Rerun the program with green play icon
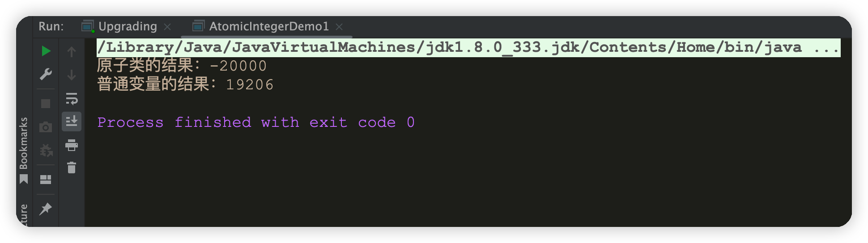The width and height of the screenshot is (868, 243). click(x=46, y=51)
